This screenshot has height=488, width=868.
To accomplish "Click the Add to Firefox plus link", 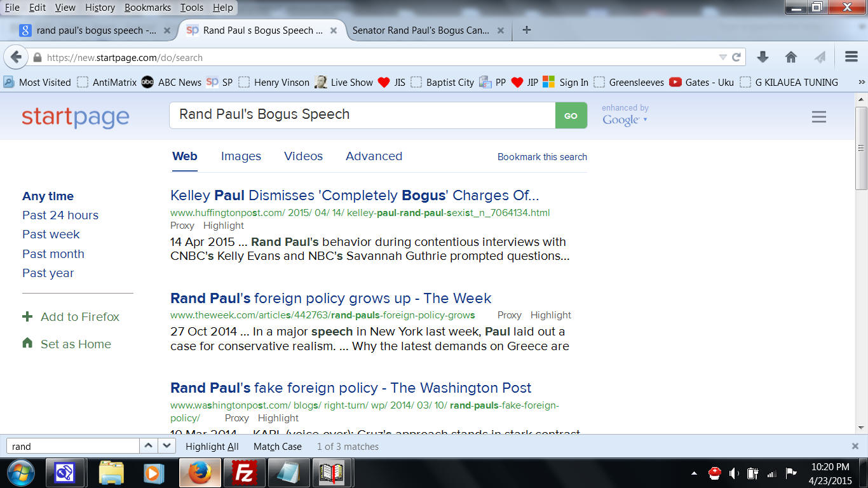I will tap(71, 316).
